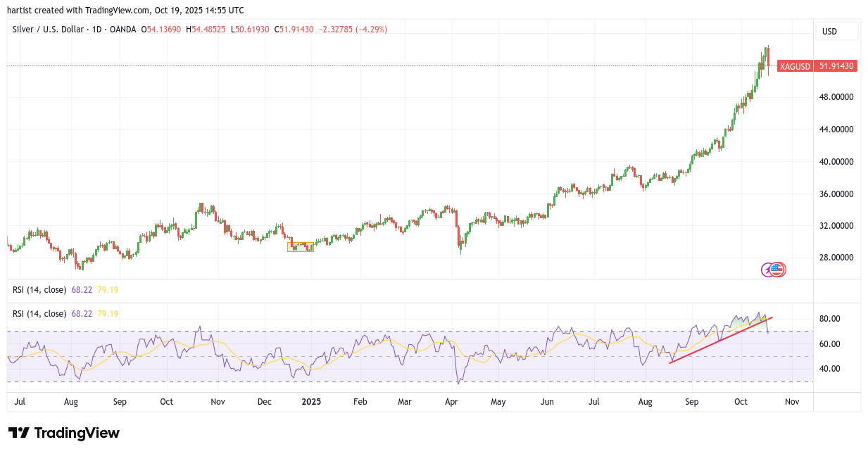Image resolution: width=868 pixels, height=454 pixels.
Task: Click the 36.00000 price axis label
Action: point(838,194)
